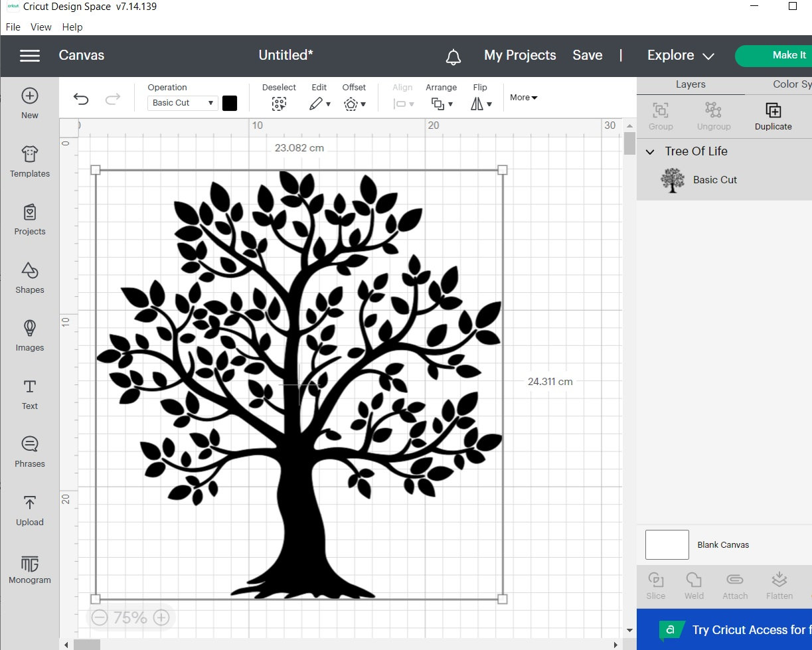Click the Make It button
The height and width of the screenshot is (650, 812).
[x=789, y=56]
